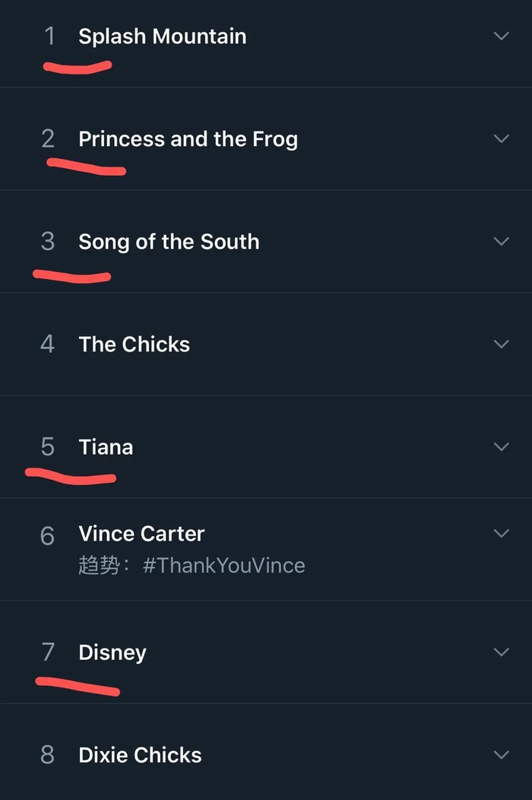
Task: Open the Disney trend
Action: 112,652
